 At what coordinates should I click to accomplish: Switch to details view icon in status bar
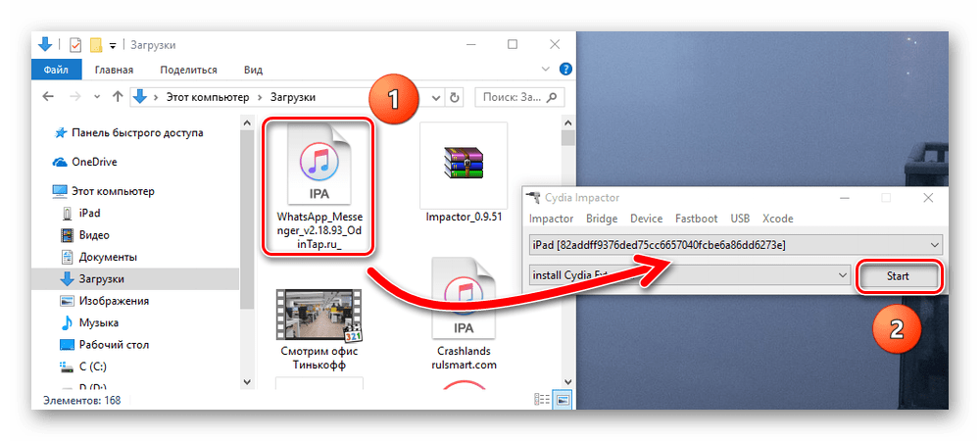tap(543, 400)
